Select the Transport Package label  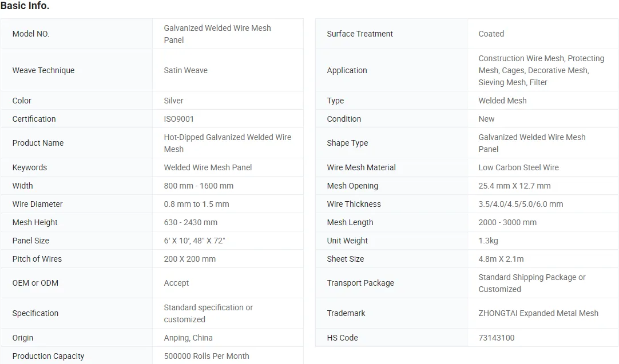(360, 283)
